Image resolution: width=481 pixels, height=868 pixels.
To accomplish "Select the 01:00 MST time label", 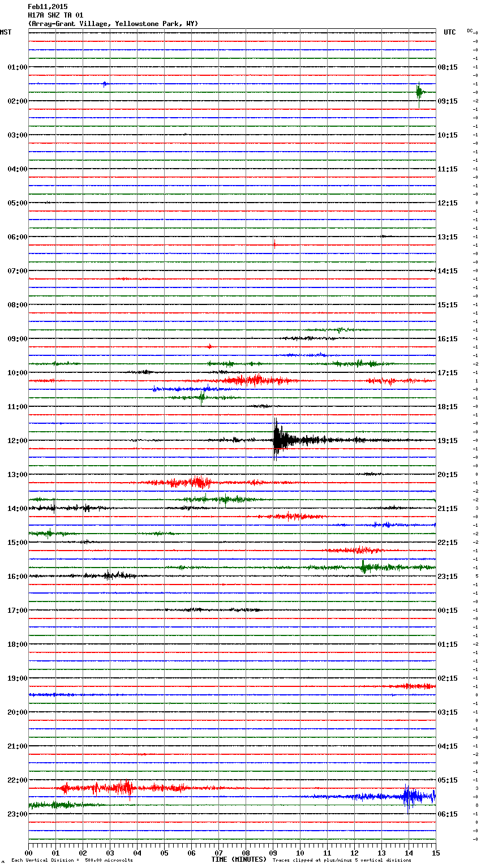I will click(18, 67).
